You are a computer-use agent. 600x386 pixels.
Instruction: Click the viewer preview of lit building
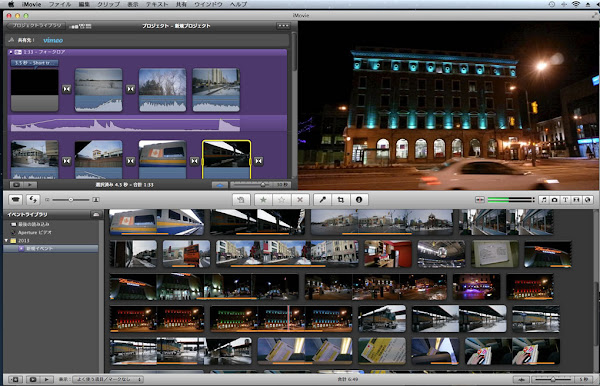click(x=449, y=106)
